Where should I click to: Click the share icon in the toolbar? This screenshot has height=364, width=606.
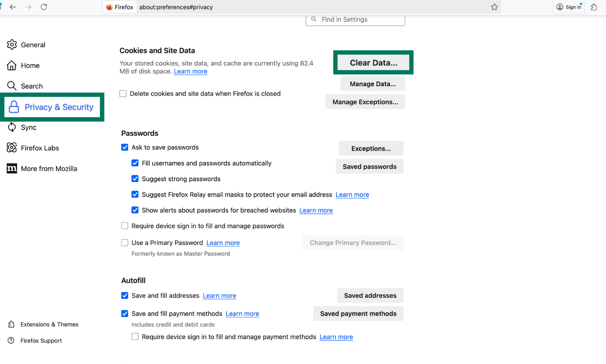[x=594, y=7]
